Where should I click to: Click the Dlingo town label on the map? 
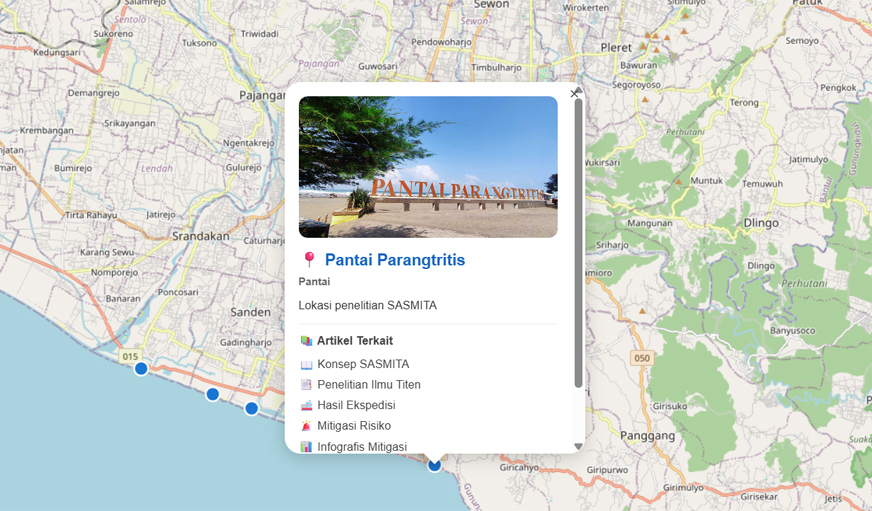pos(761,223)
